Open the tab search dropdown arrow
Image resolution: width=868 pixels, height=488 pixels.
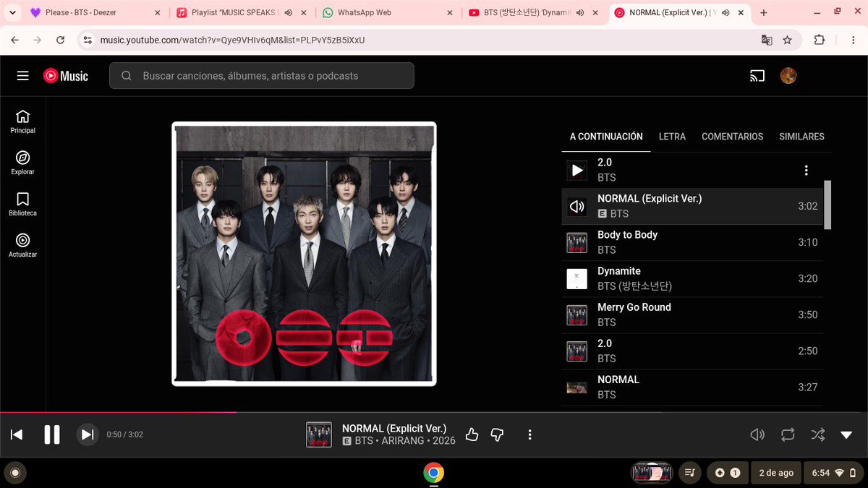(12, 13)
